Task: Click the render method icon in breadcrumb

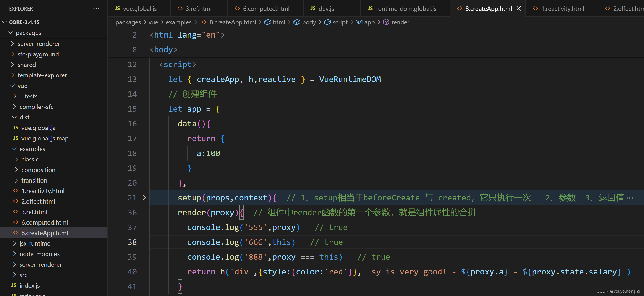Action: click(x=386, y=22)
